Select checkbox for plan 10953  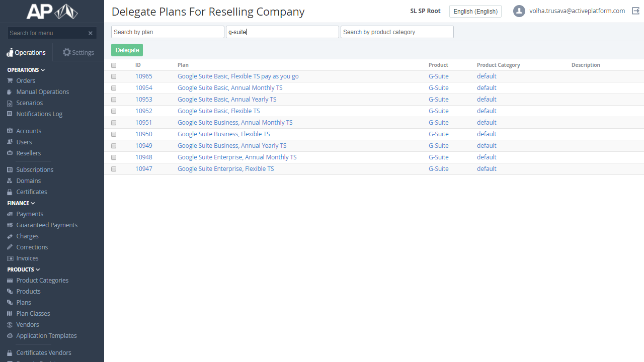tap(114, 100)
